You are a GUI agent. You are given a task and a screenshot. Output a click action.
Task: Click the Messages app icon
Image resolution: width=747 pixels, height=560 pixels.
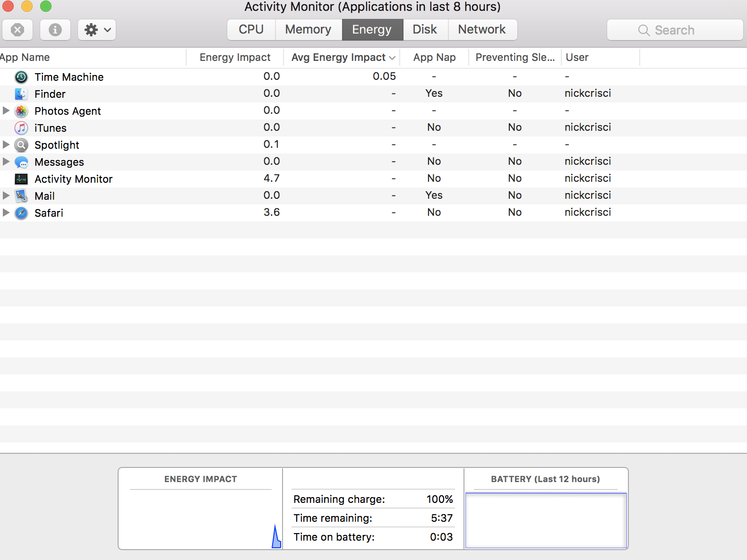(x=21, y=162)
